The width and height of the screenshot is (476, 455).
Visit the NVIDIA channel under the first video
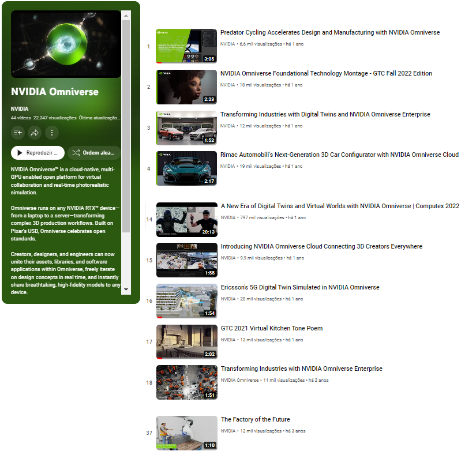pyautogui.click(x=226, y=44)
